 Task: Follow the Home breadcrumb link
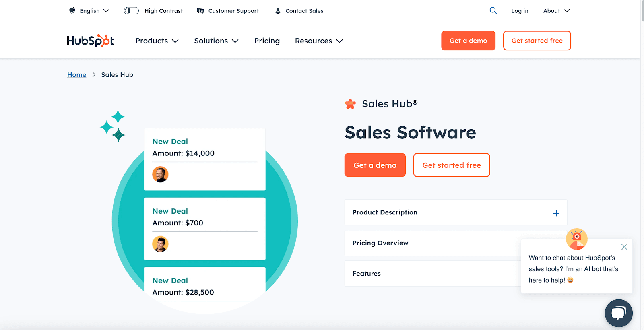76,75
